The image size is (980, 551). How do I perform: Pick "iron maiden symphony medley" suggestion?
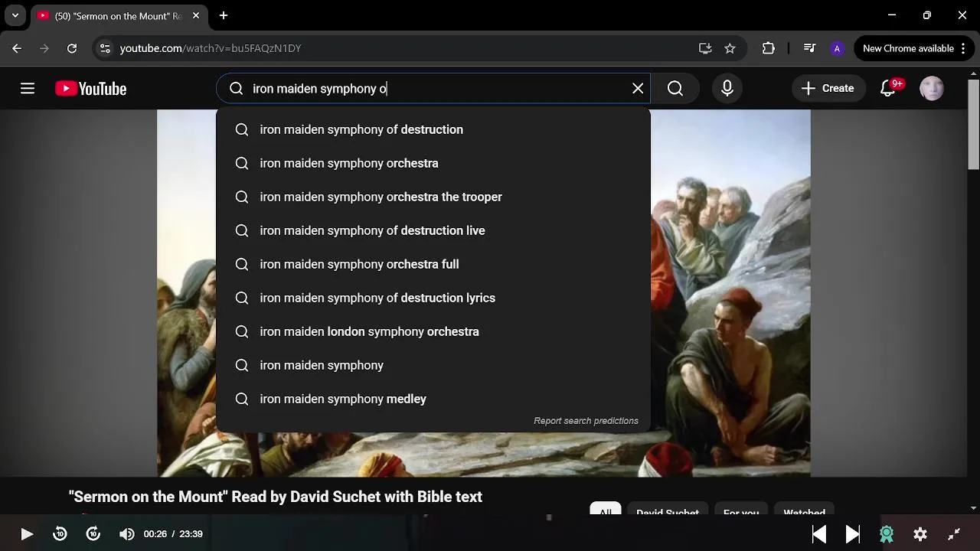(x=343, y=399)
